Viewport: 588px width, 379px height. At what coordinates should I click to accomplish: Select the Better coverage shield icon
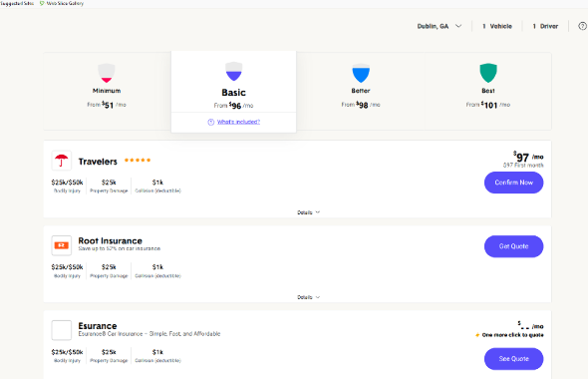click(361, 73)
